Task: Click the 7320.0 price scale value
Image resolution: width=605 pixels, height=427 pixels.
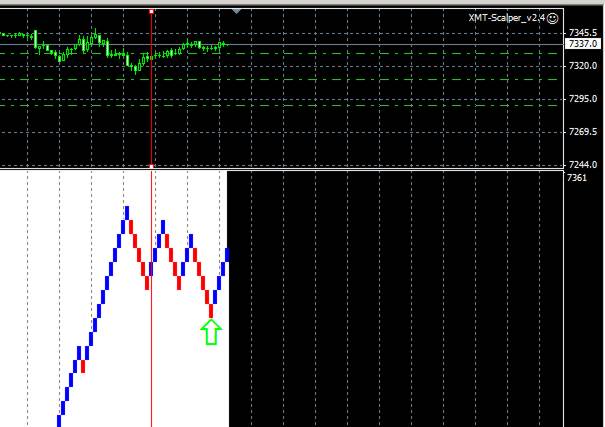Action: pos(583,66)
